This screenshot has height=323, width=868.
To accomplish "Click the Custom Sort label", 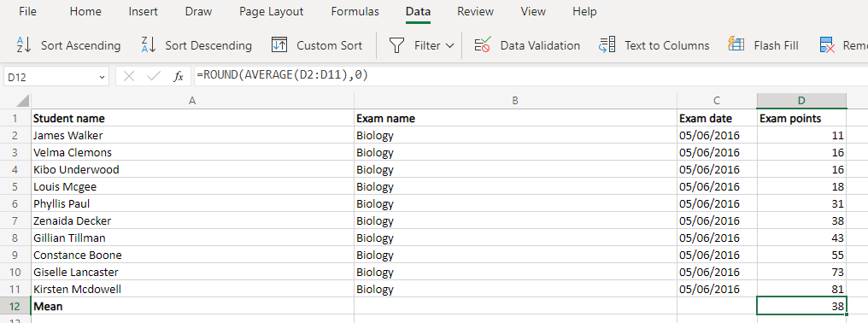I will 330,45.
